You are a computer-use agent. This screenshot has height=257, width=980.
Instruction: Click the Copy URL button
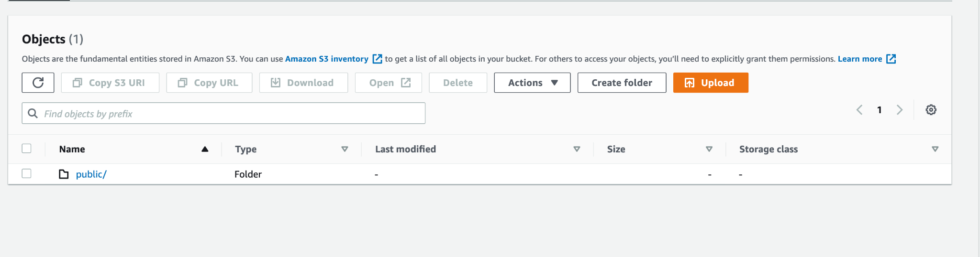pos(209,83)
